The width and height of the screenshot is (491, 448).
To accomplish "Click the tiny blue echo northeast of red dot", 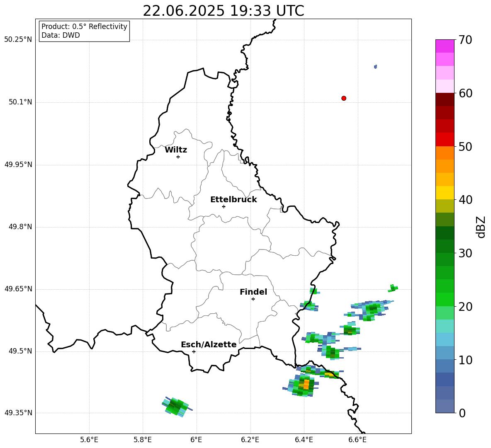I will pos(375,67).
